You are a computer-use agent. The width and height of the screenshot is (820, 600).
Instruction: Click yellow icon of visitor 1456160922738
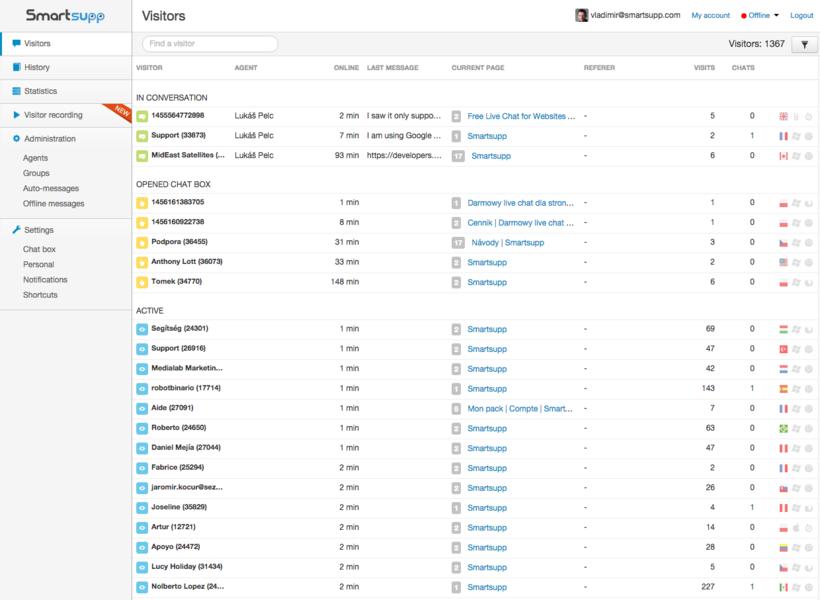(x=142, y=223)
